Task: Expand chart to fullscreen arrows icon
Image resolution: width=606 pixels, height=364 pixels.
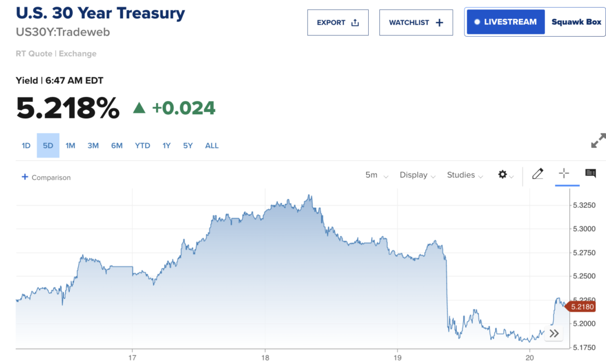Action: click(x=598, y=141)
